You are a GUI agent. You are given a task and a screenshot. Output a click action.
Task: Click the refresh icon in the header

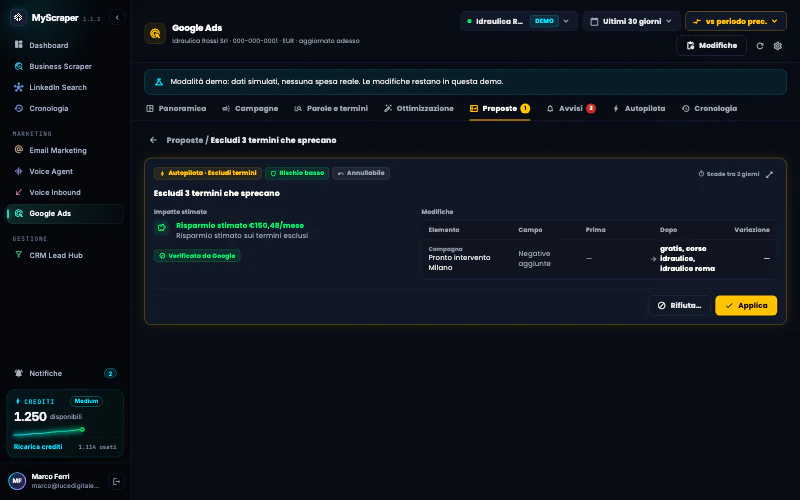[760, 45]
